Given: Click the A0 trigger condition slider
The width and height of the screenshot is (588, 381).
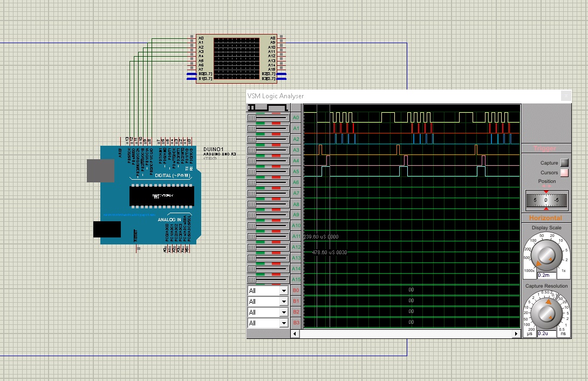Looking at the screenshot, I should click(268, 117).
